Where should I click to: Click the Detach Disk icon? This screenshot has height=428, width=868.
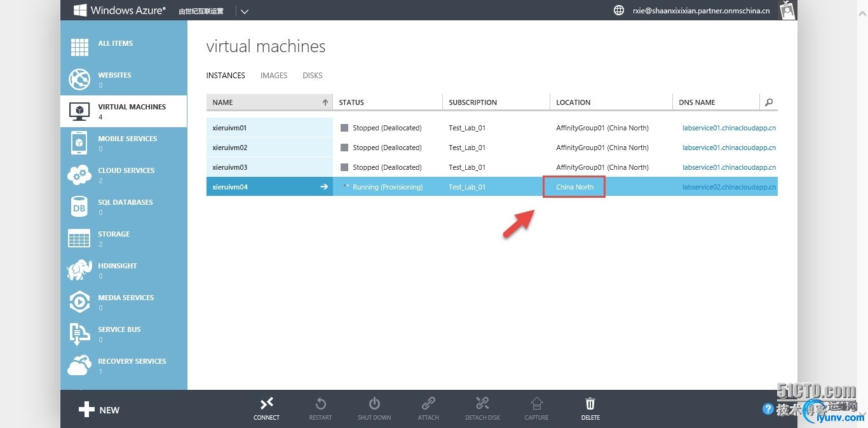(x=482, y=403)
